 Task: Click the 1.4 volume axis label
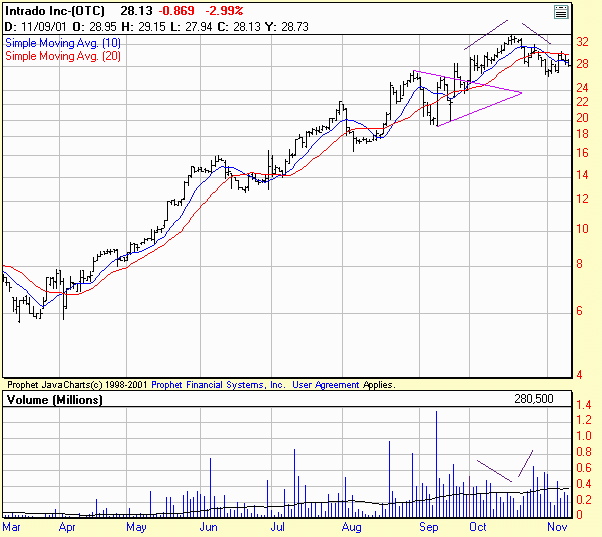584,404
